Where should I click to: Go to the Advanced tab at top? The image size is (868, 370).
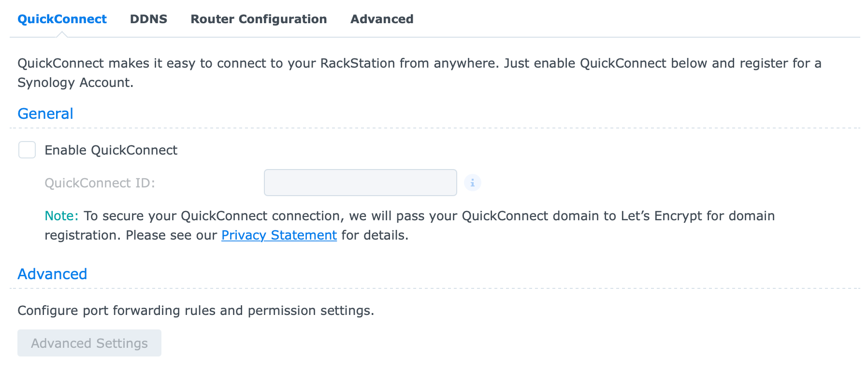pos(382,19)
